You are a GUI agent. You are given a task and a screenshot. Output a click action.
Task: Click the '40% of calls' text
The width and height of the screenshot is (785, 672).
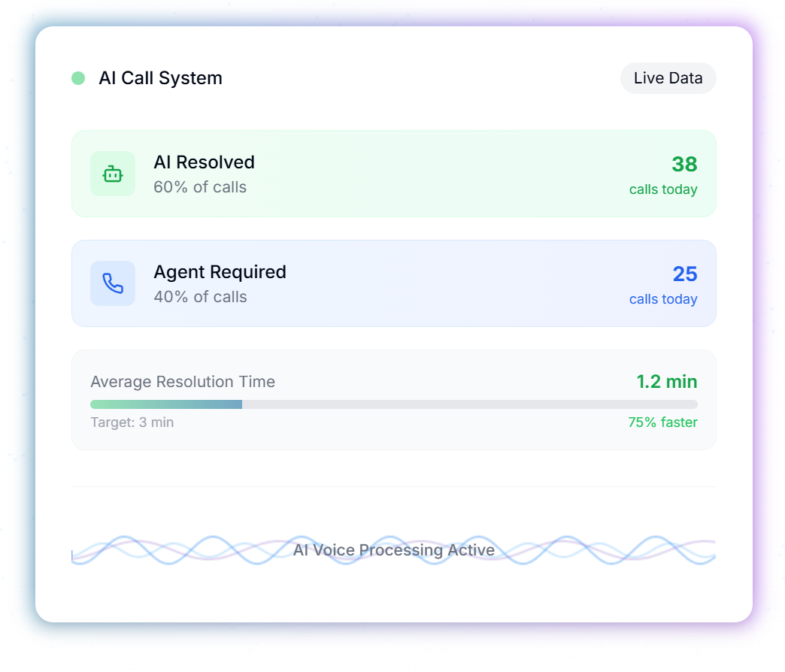click(x=200, y=297)
